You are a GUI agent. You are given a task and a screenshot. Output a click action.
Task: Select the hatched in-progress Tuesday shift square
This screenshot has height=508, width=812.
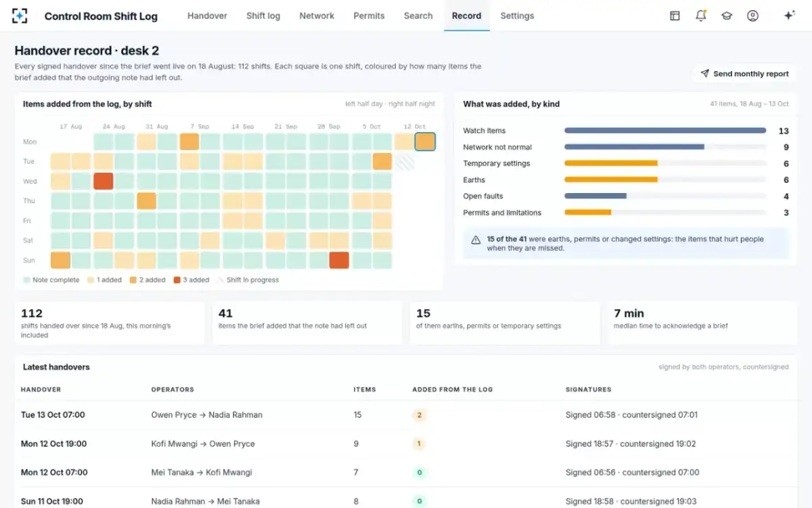pos(404,161)
